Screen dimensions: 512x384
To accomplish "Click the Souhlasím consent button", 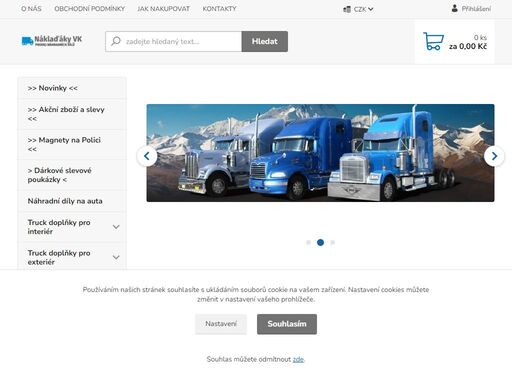I will tap(287, 324).
